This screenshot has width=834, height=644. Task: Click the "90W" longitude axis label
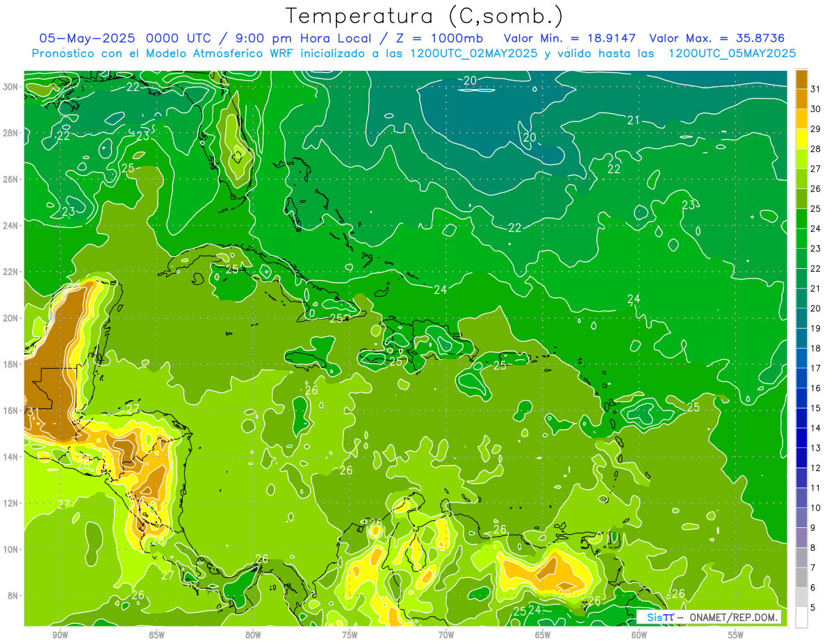pyautogui.click(x=60, y=635)
